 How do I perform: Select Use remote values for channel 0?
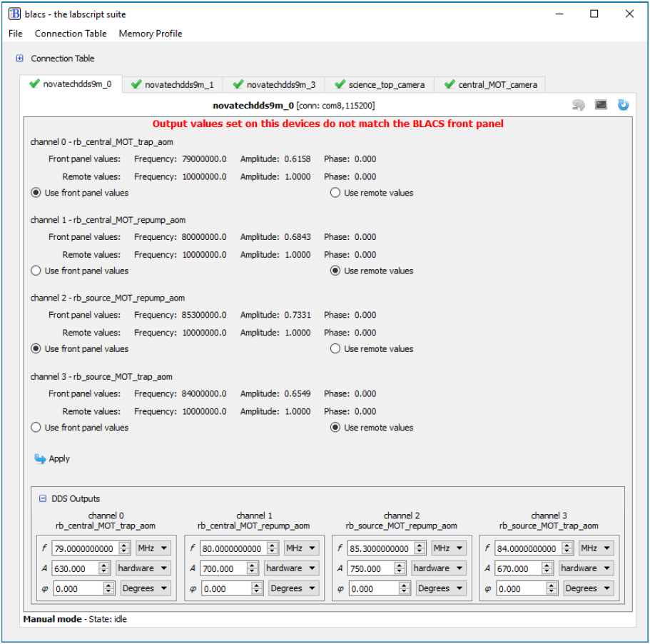point(335,193)
